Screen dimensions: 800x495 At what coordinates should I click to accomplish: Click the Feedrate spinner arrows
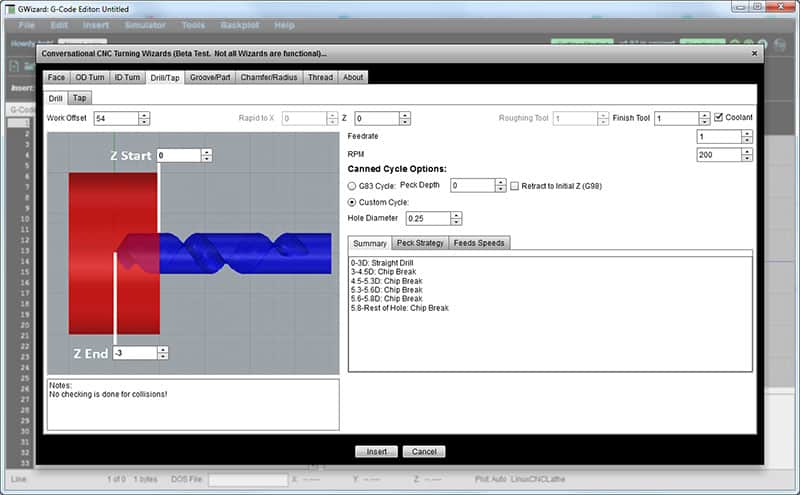click(747, 137)
